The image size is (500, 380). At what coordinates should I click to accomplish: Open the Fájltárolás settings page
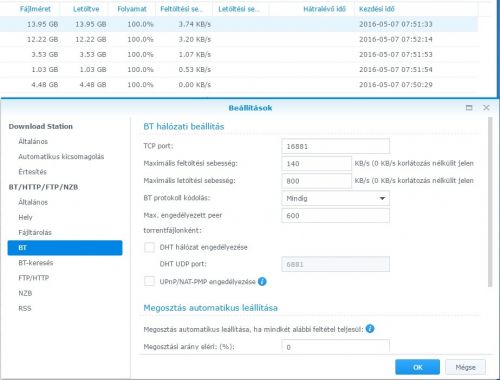click(x=35, y=233)
